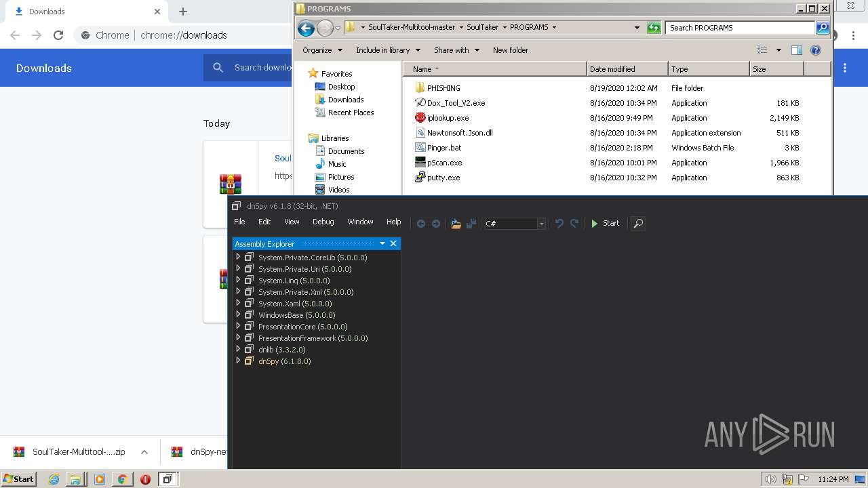This screenshot has height=488, width=868.
Task: Sort by Date modified column header
Action: pyautogui.click(x=627, y=69)
